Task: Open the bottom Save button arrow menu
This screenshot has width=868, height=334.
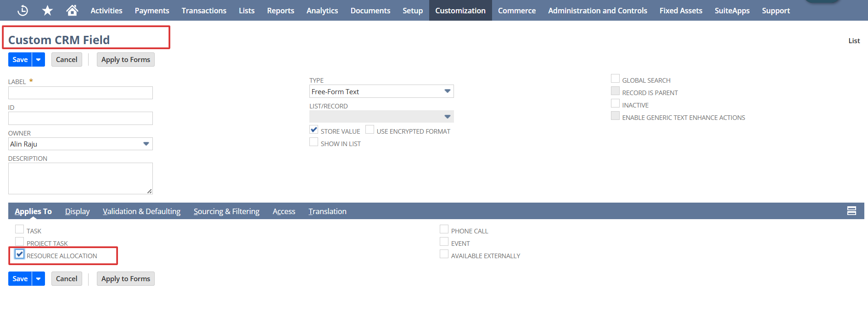Action: [39, 279]
